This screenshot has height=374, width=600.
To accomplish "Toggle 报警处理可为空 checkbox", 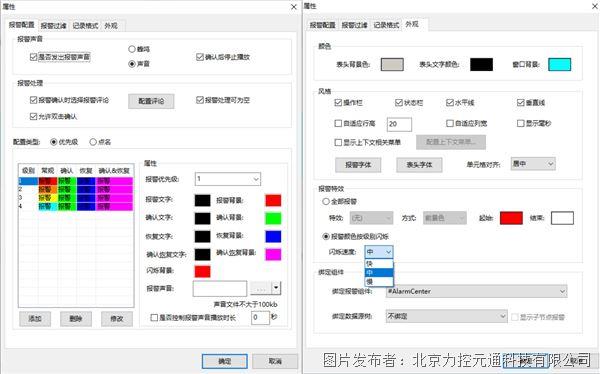I will coord(200,100).
